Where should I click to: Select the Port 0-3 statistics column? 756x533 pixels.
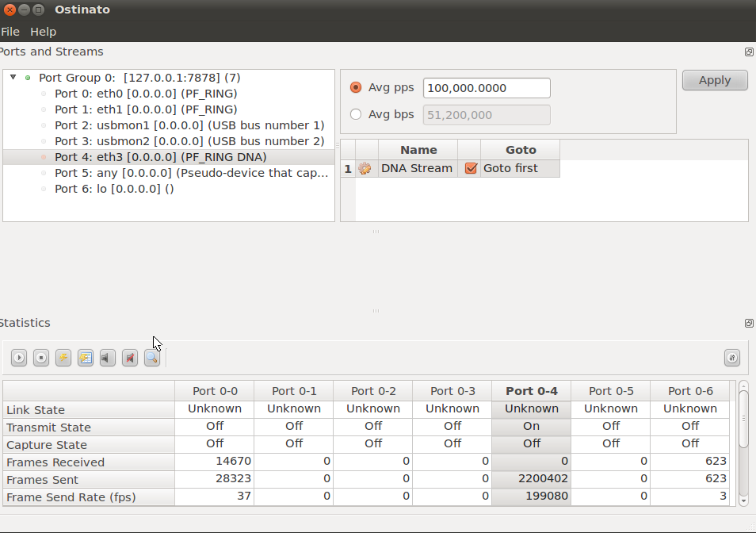click(x=452, y=391)
